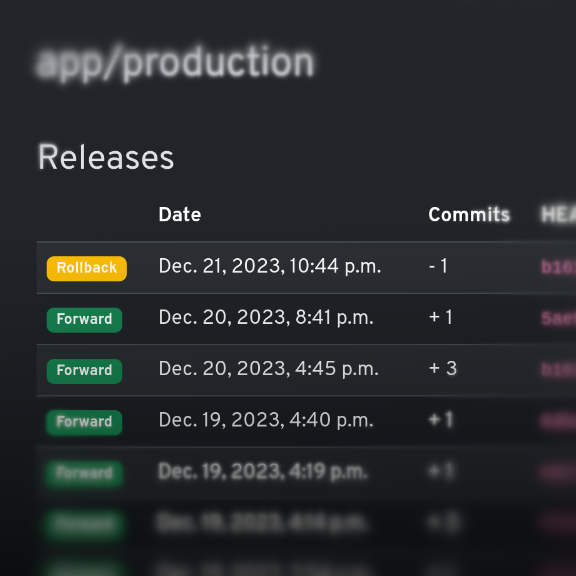Click the Forward badge for Dec. 19, 4:40 p.m.
576x576 pixels.
tap(84, 422)
